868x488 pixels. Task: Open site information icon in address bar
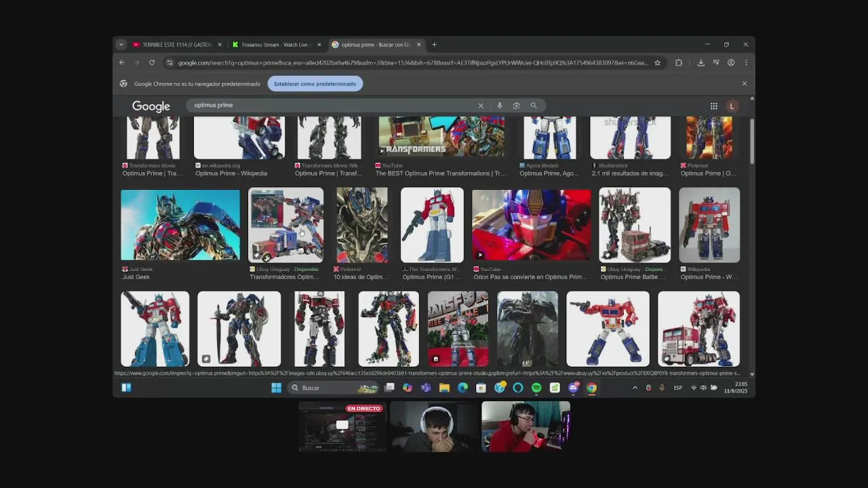170,62
